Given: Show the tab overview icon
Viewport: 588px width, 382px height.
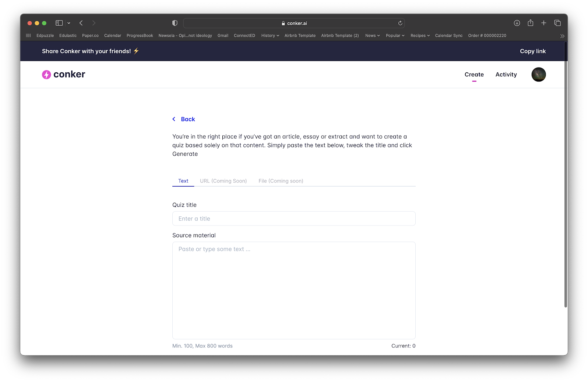Looking at the screenshot, I should coord(557,23).
